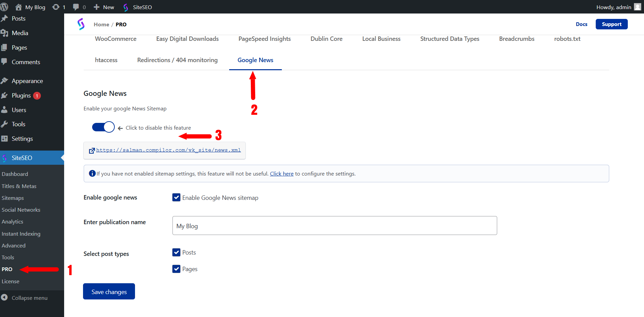Click here link to configure sitemap settings

point(282,174)
